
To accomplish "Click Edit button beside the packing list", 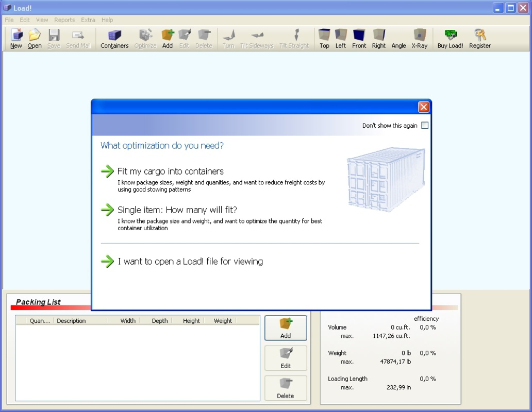I will point(286,358).
